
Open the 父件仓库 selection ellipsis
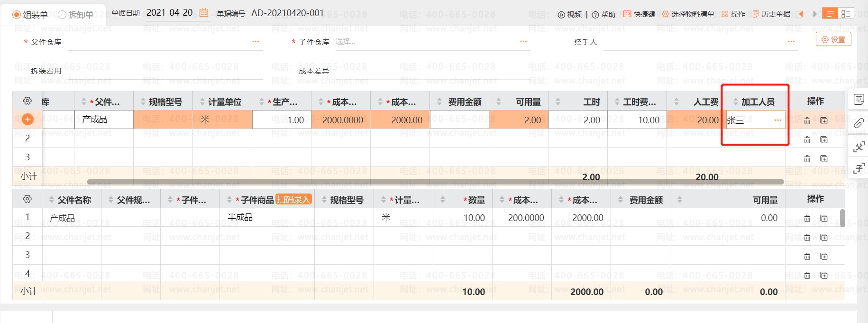[256, 42]
